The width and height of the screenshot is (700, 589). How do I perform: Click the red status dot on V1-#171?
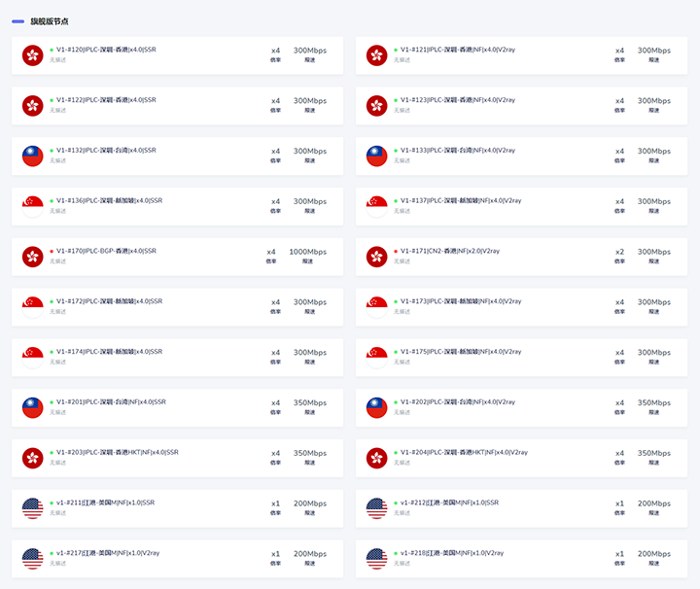coord(396,251)
